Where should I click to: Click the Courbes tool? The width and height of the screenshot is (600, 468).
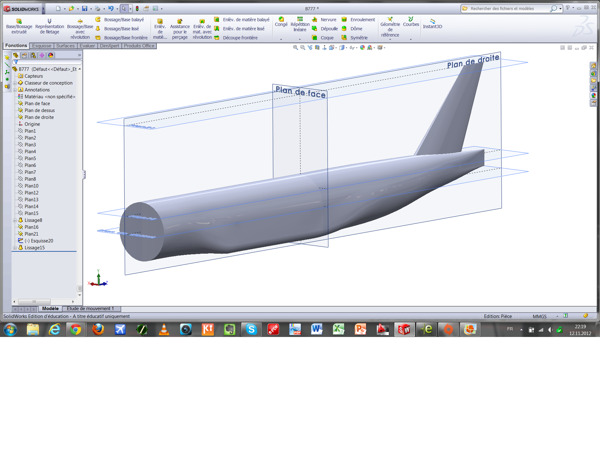click(x=411, y=22)
